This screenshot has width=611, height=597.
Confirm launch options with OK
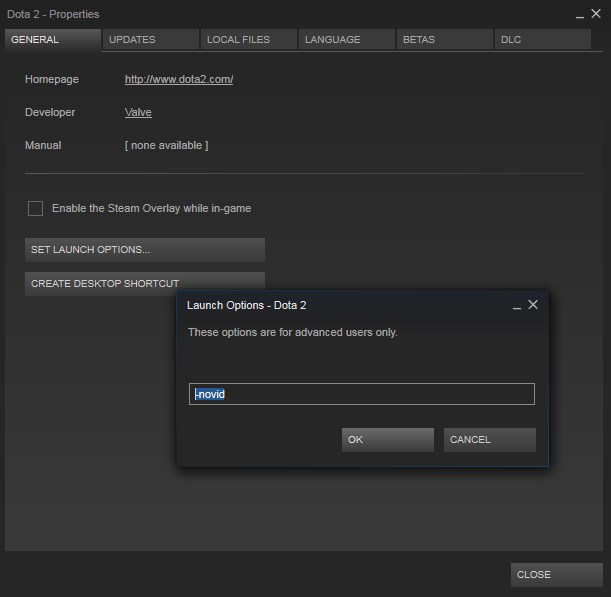[x=388, y=440]
